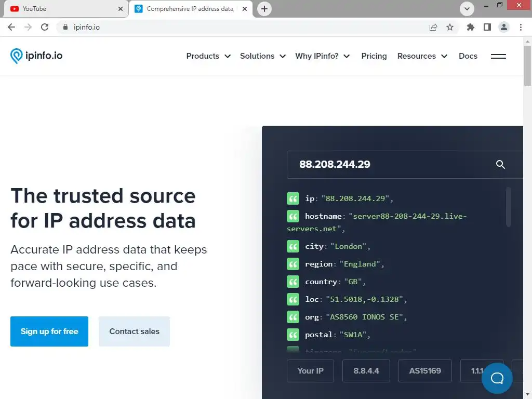Image resolution: width=532 pixels, height=399 pixels.
Task: Share this page via share icon
Action: [433, 27]
